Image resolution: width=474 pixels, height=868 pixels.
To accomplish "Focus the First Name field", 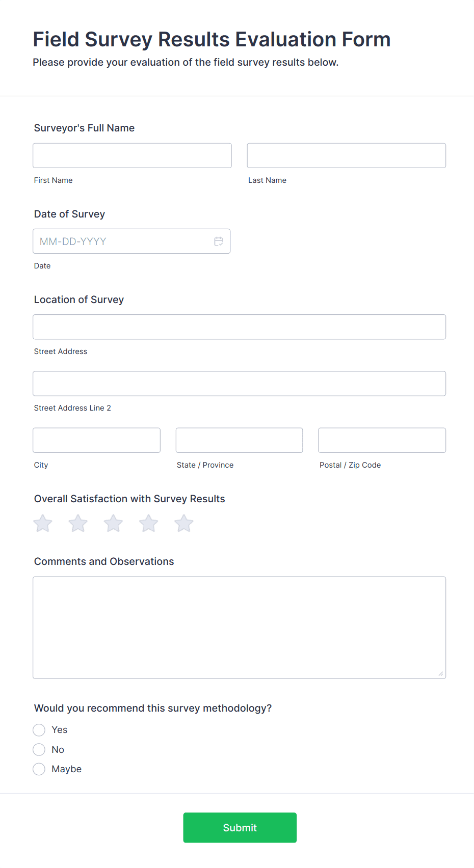I will pyautogui.click(x=132, y=155).
